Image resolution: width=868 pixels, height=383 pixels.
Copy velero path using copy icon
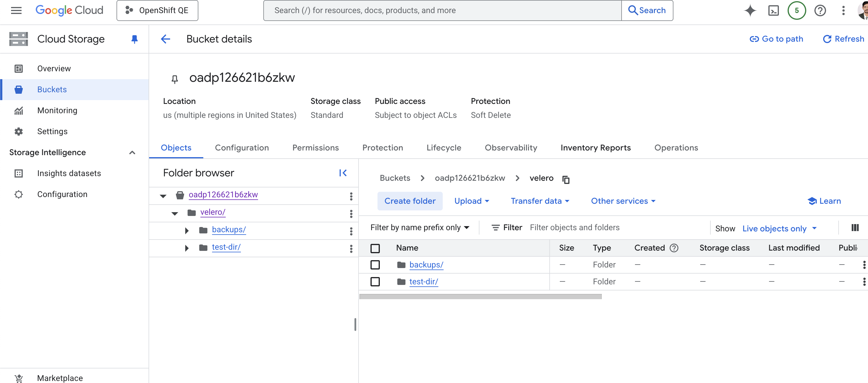coord(566,179)
